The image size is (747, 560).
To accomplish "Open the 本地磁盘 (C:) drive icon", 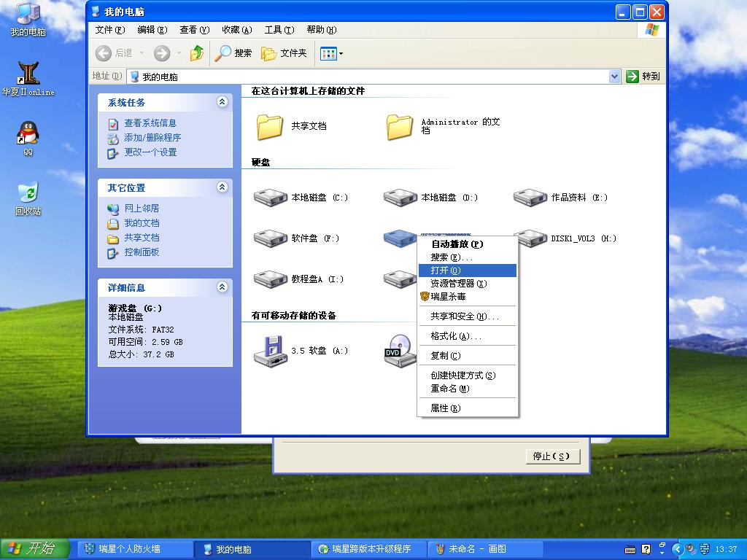I will [270, 197].
